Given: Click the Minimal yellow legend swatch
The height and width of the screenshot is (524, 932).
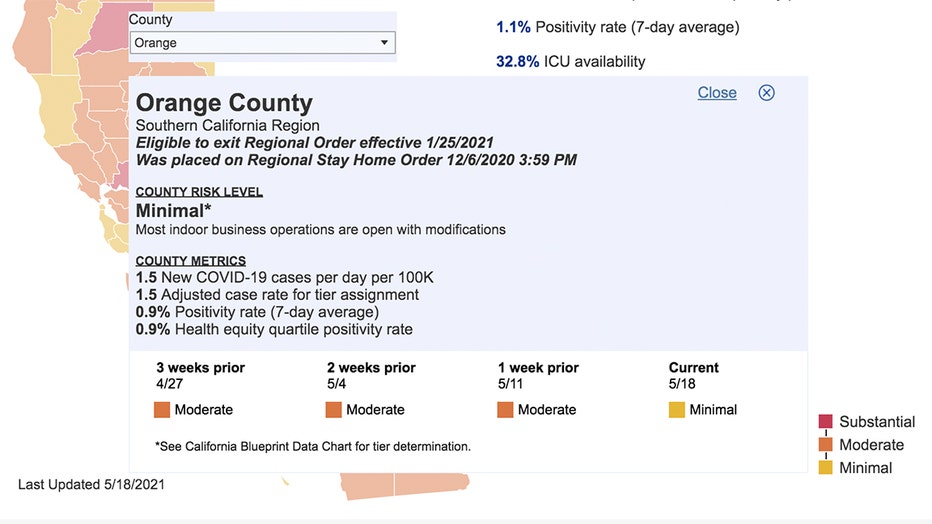Looking at the screenshot, I should (x=825, y=468).
